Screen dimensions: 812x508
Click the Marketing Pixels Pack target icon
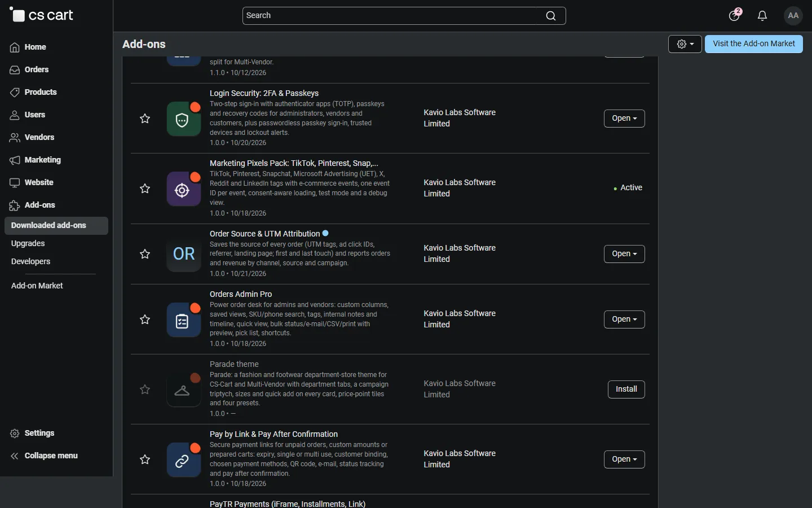184,189
